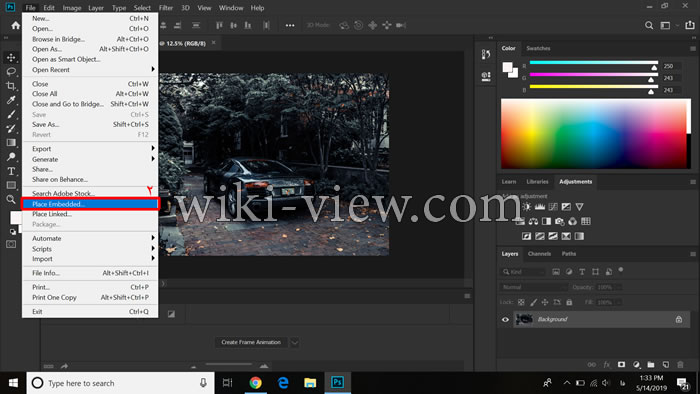The height and width of the screenshot is (394, 700).
Task: Expand the Automate submenu
Action: pyautogui.click(x=90, y=238)
